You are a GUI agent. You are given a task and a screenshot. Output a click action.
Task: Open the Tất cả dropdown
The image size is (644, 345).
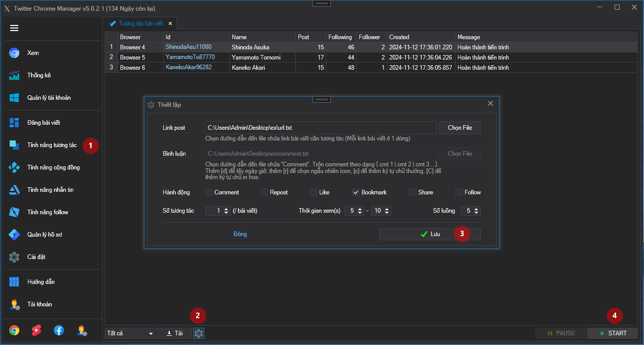click(x=130, y=333)
